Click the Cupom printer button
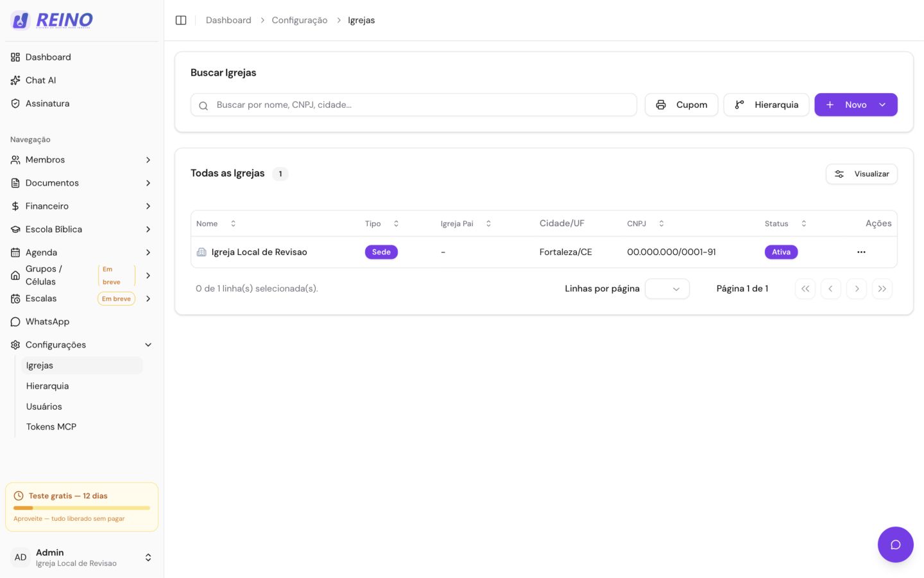The image size is (924, 578). point(681,105)
